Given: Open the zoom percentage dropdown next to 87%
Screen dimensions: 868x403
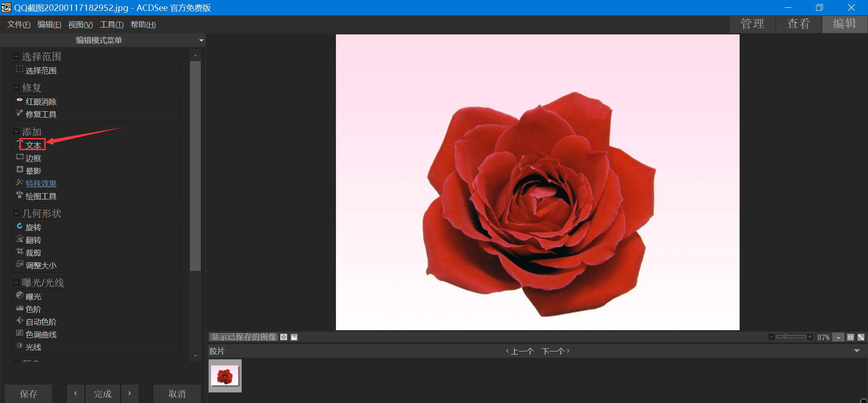Looking at the screenshot, I should tap(839, 338).
